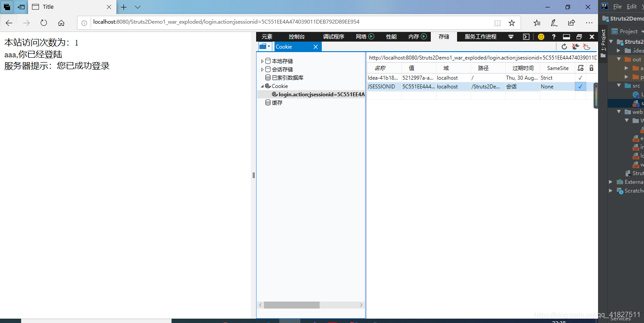Image resolution: width=644 pixels, height=323 pixels.
Task: Show site information for localhost
Action: pyautogui.click(x=85, y=23)
